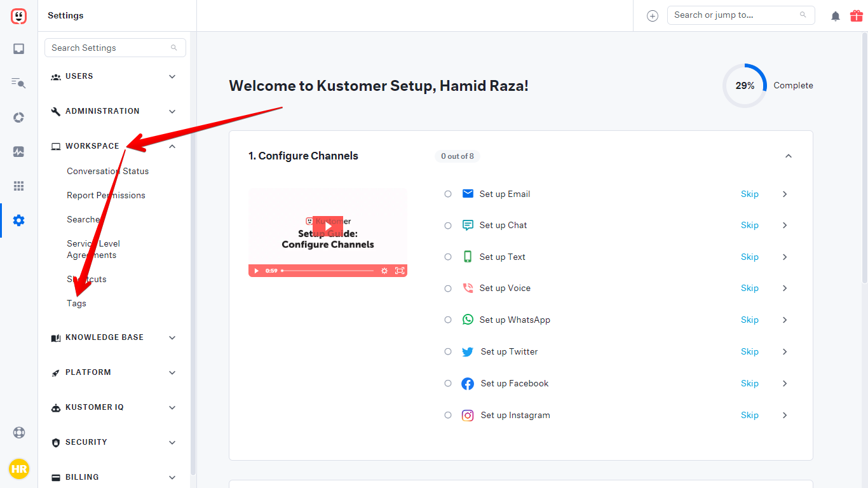
Task: Open the help lifebuoy icon
Action: coord(19,433)
